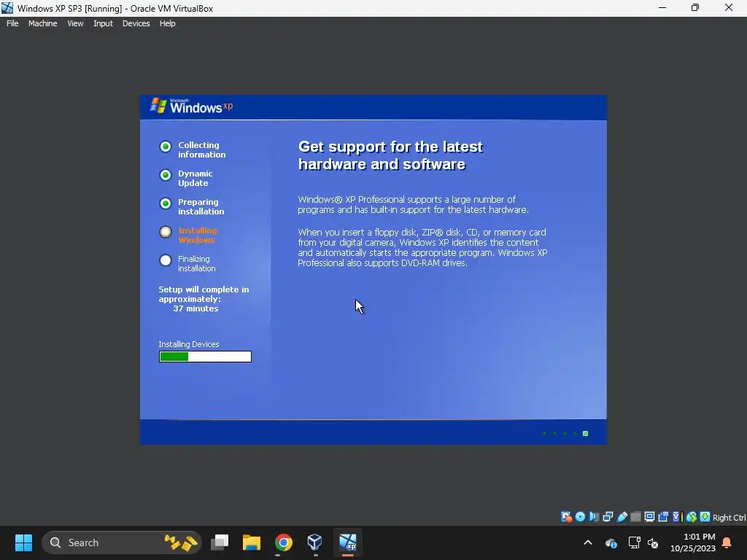Click the OneDrive cloud tray icon

611,542
